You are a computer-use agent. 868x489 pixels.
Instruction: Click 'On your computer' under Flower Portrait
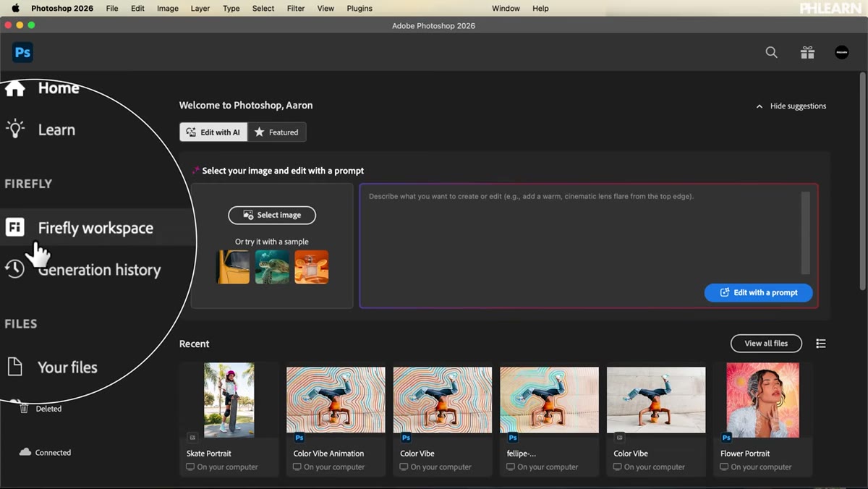761,467
